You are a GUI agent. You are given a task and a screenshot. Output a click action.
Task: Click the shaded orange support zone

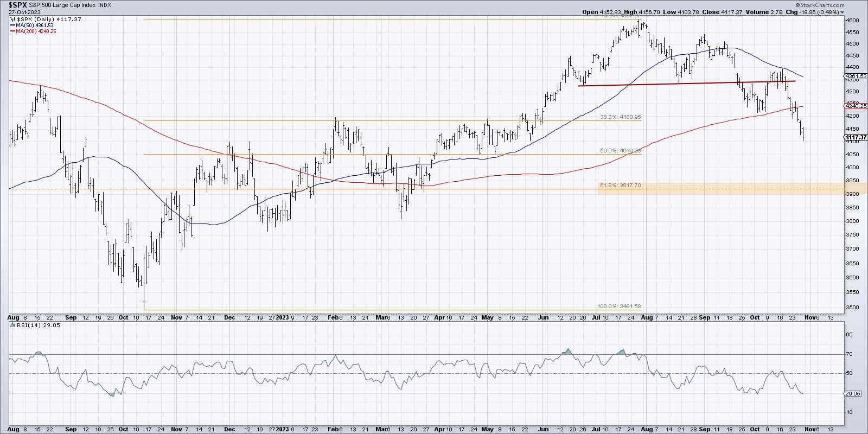click(x=722, y=189)
